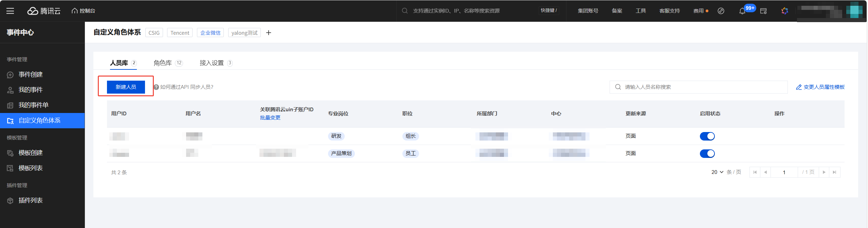Screen dimensions: 868x228
Task: Open 我的事件 in sidebar
Action: (x=42, y=90)
